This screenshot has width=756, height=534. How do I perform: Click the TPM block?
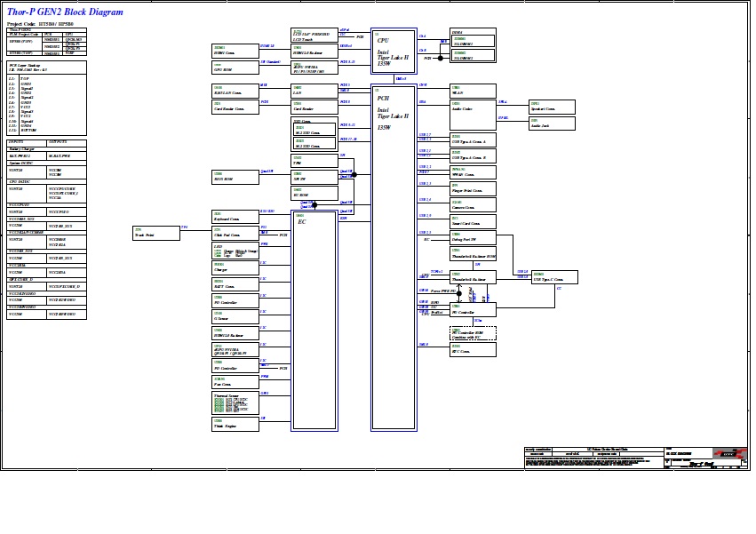pos(314,161)
